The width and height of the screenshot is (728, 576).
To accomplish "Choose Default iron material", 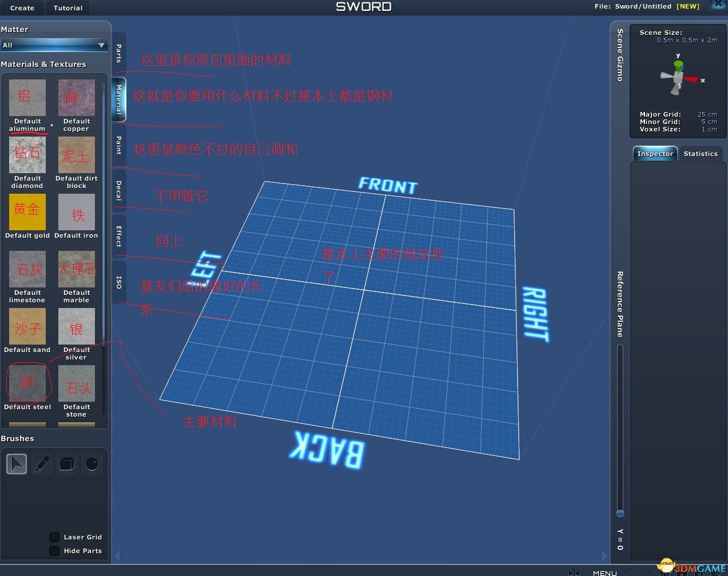I will click(77, 212).
